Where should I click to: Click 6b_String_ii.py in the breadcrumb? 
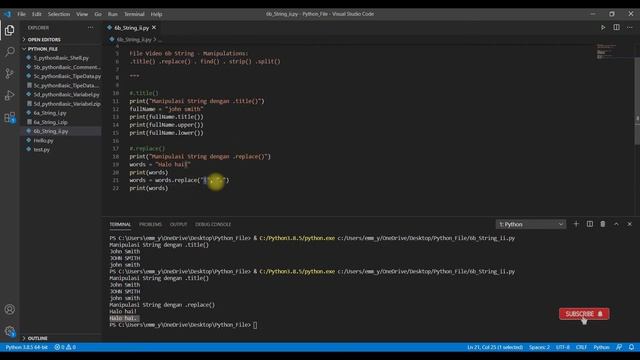[x=134, y=40]
